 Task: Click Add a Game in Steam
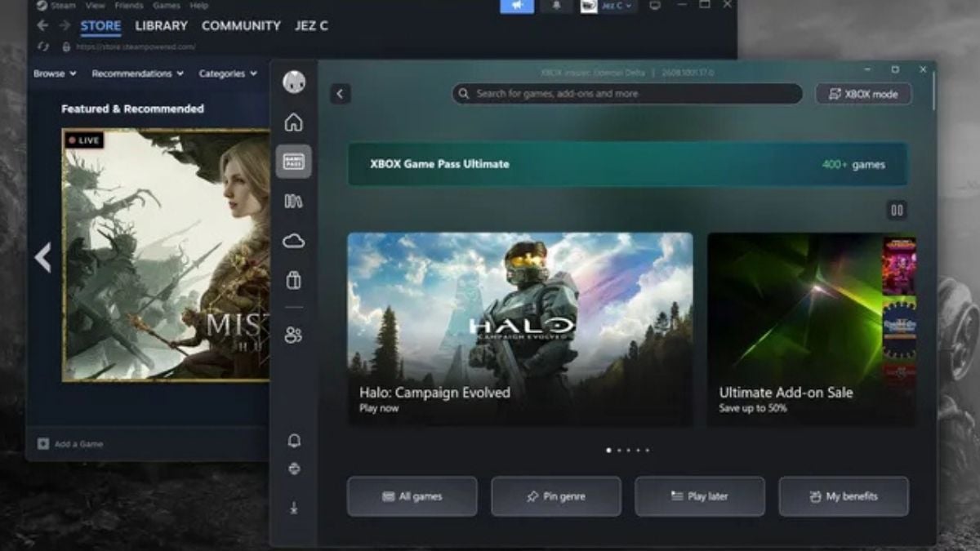(x=70, y=444)
